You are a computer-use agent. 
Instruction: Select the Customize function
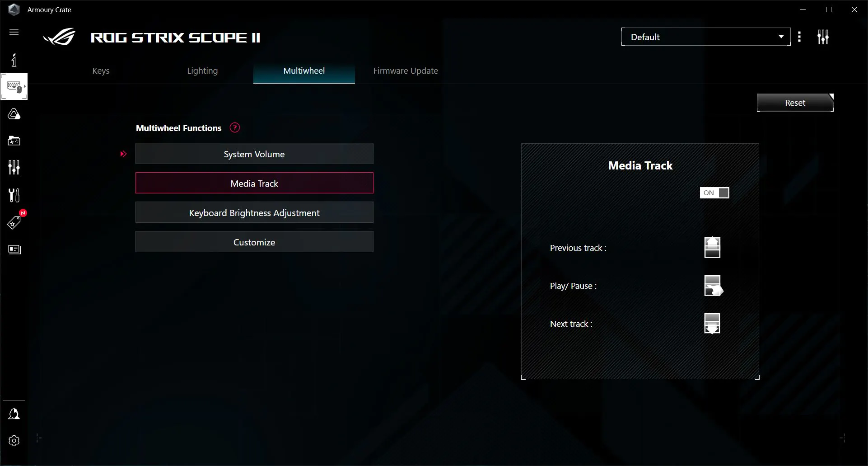(x=254, y=242)
